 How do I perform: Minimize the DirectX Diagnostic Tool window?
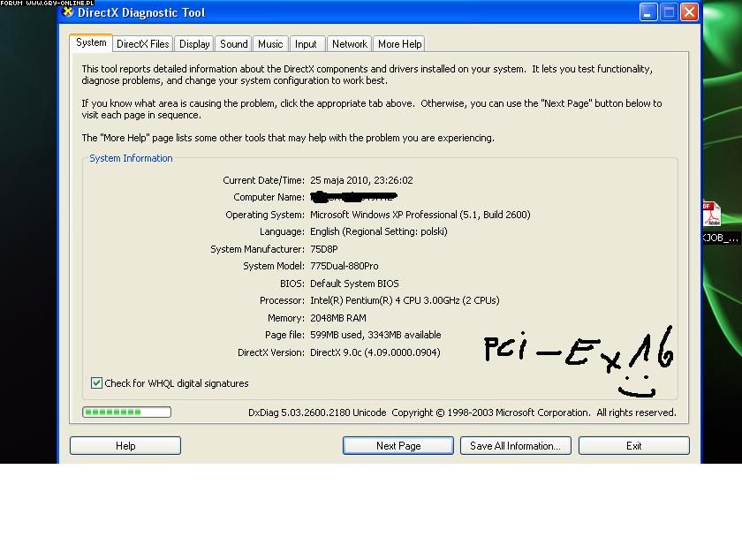pyautogui.click(x=648, y=11)
